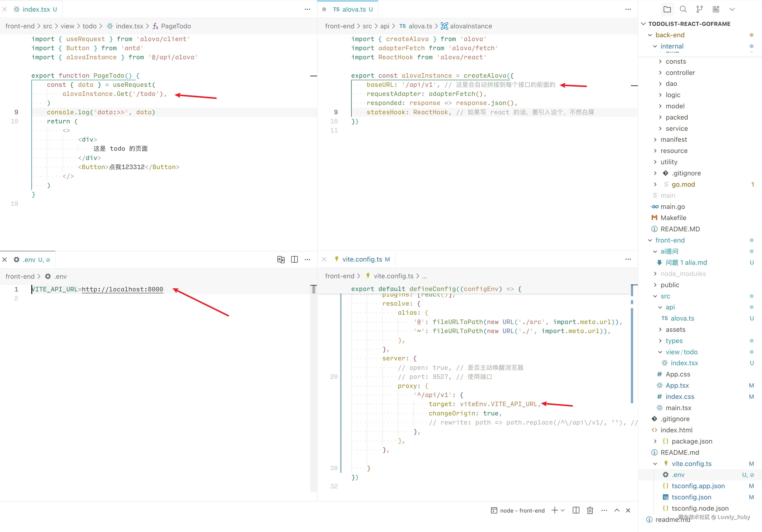Screen dimensions: 762x532
Task: Click the split editor icon in .env pane
Action: point(294,259)
